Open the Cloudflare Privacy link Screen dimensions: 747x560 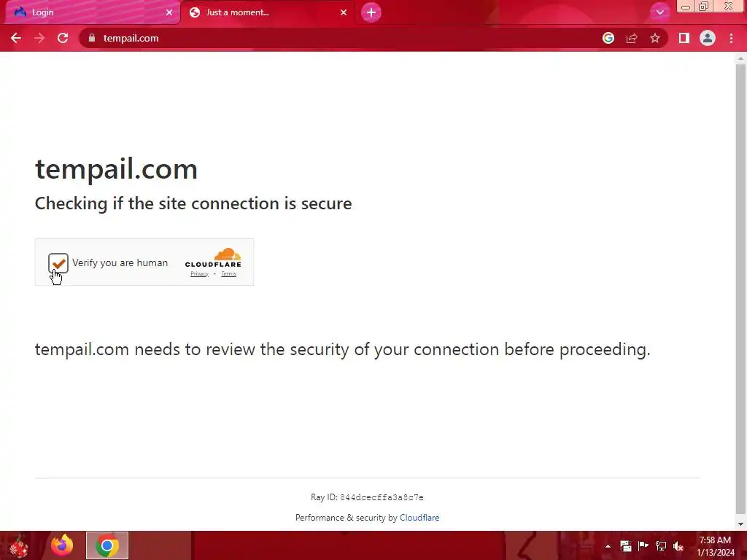pyautogui.click(x=199, y=274)
